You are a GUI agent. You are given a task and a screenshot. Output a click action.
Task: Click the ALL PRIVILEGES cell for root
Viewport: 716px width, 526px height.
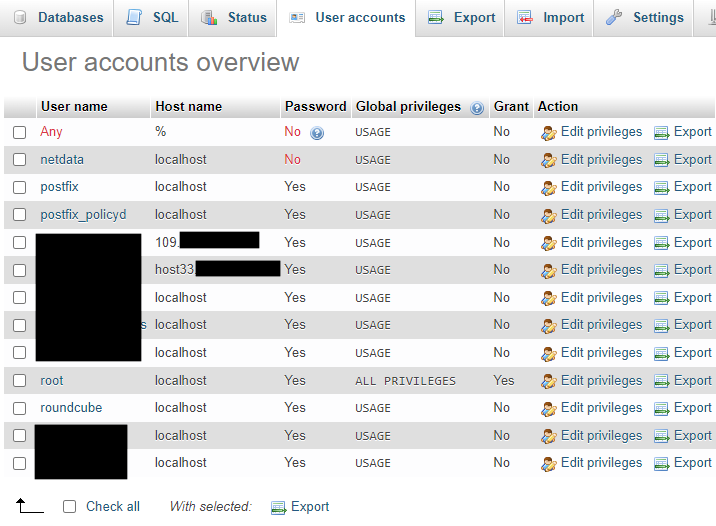coord(405,381)
